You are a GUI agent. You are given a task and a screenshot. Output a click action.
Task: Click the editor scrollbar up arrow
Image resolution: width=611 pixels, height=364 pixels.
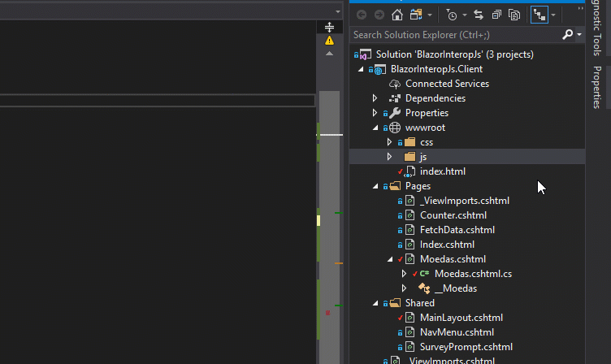pos(329,54)
